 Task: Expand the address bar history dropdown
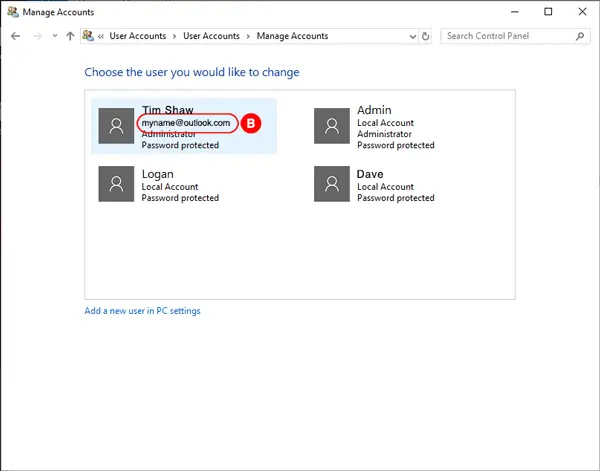[412, 37]
